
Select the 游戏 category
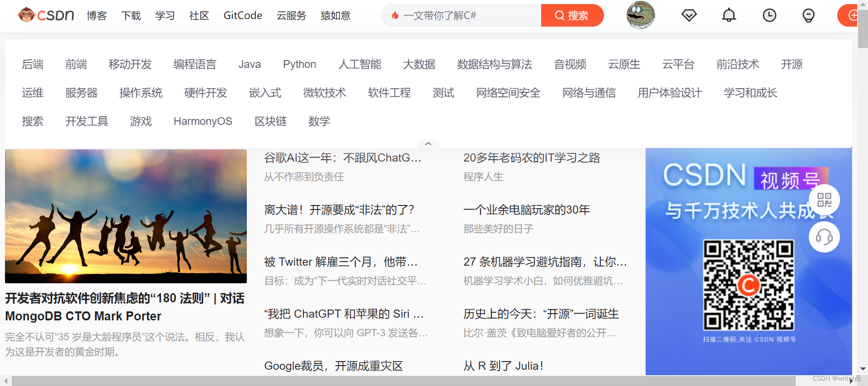coord(141,121)
